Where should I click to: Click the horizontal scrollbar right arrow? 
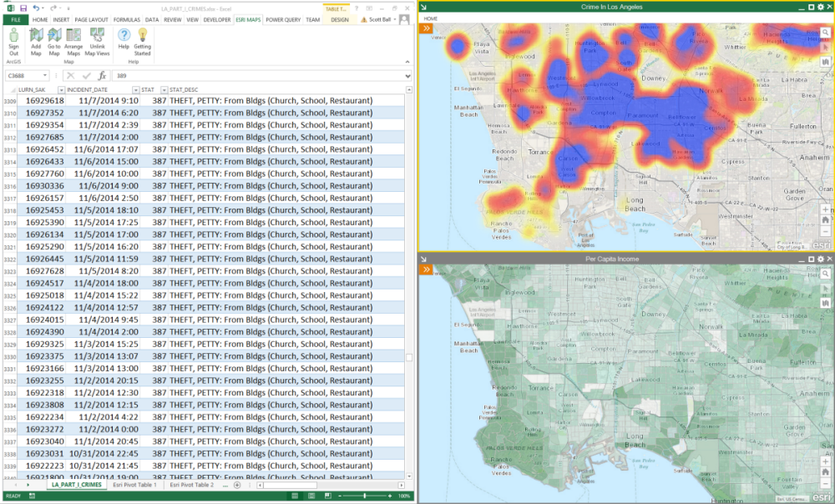[402, 485]
